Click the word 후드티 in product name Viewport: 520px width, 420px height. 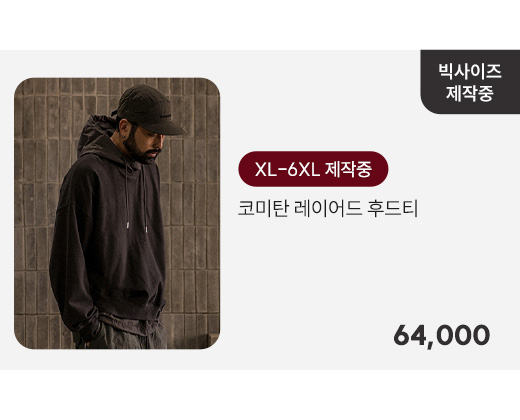pos(393,208)
